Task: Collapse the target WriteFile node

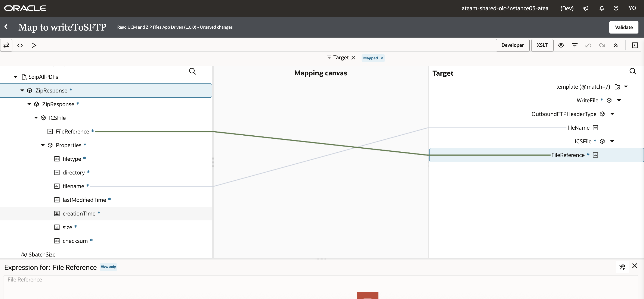Action: tap(619, 100)
